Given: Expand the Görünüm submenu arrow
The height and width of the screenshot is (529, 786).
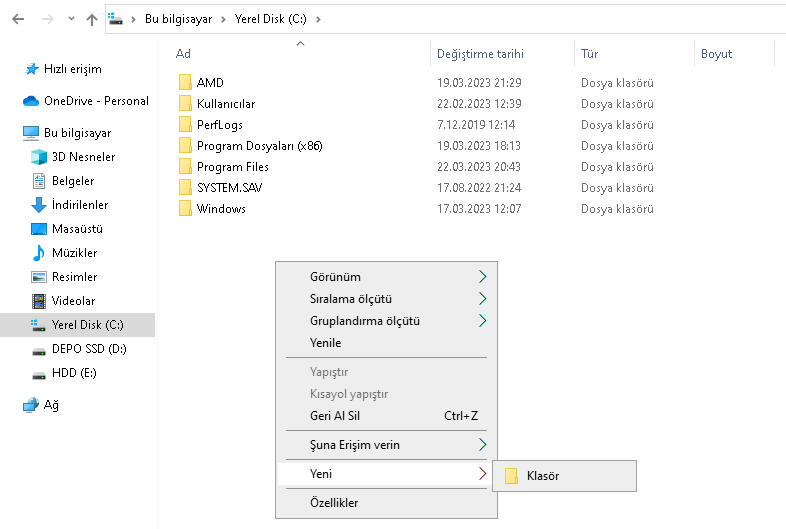Looking at the screenshot, I should pos(482,277).
